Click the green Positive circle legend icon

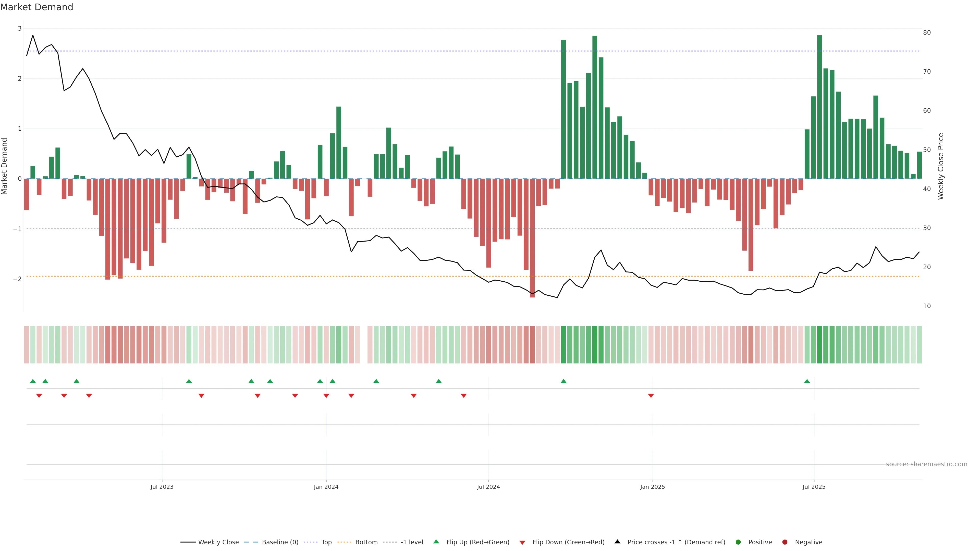click(x=738, y=542)
